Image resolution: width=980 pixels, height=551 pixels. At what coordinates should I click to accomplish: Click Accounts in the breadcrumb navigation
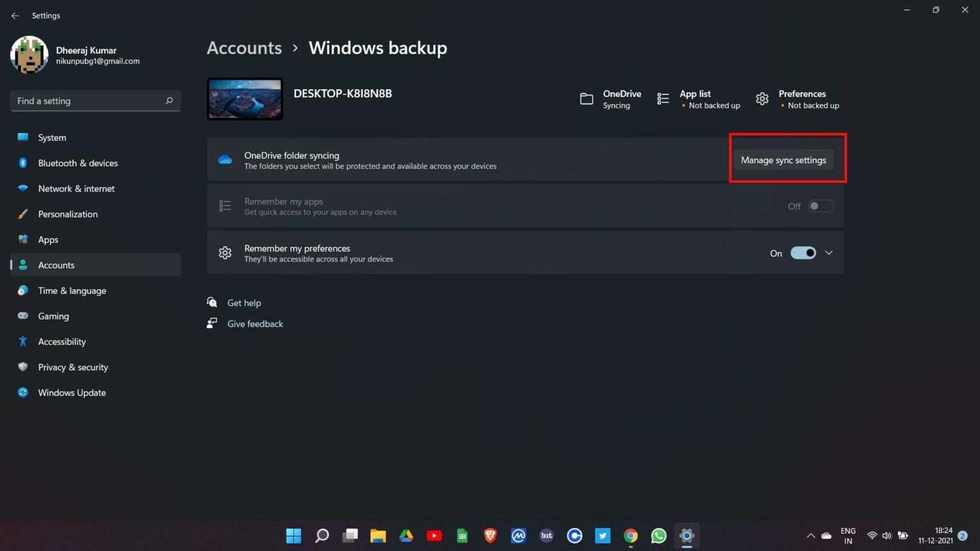(x=244, y=47)
